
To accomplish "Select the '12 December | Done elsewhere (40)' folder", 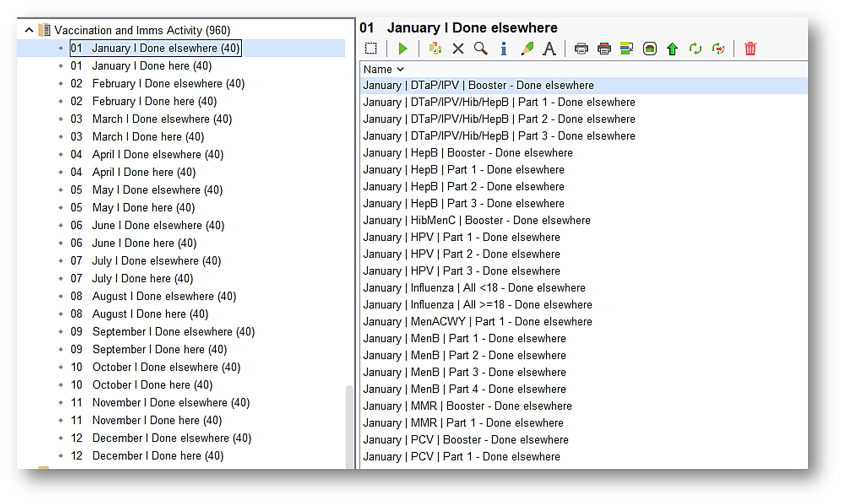I will coord(161,438).
